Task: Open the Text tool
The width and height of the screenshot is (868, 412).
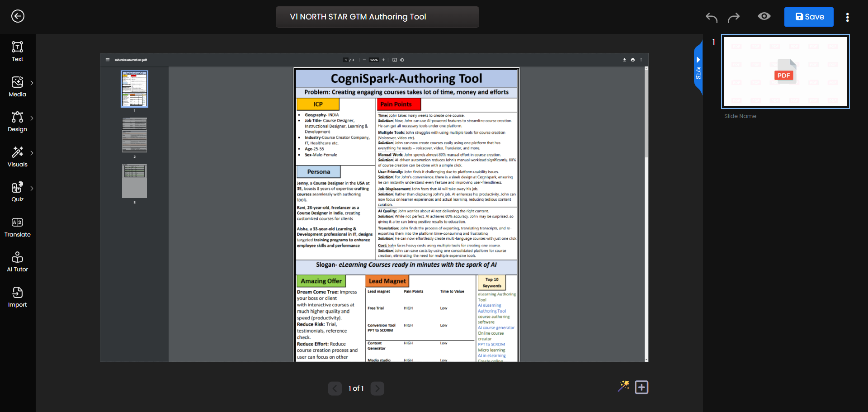Action: (x=18, y=51)
